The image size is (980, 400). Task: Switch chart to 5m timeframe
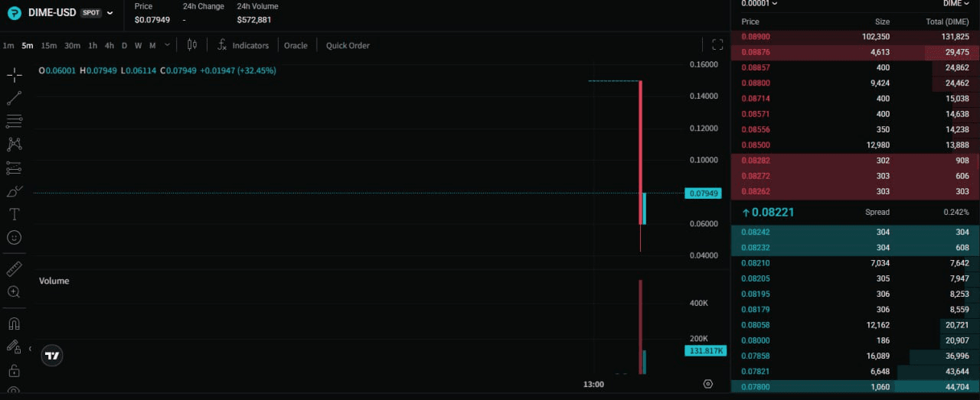(x=28, y=45)
